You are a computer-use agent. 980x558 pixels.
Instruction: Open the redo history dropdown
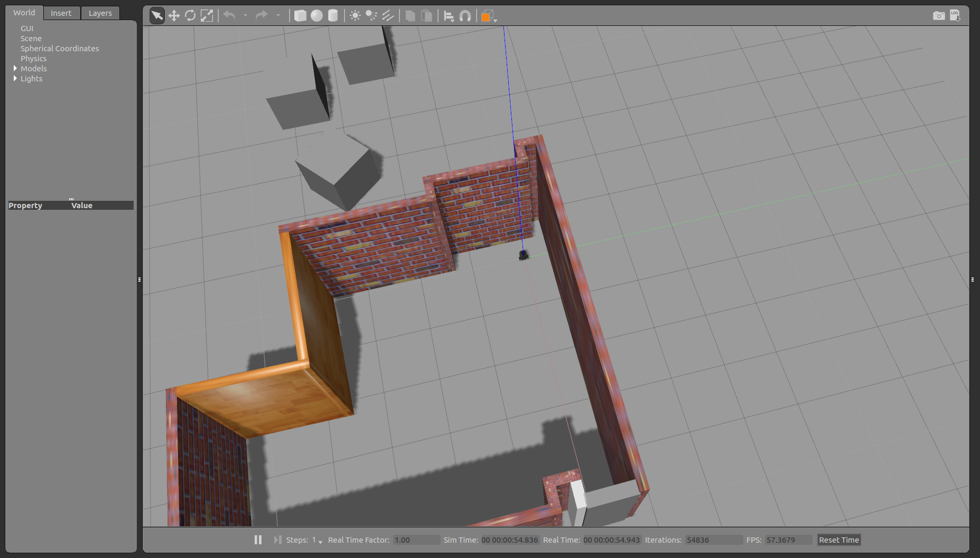[x=278, y=16]
